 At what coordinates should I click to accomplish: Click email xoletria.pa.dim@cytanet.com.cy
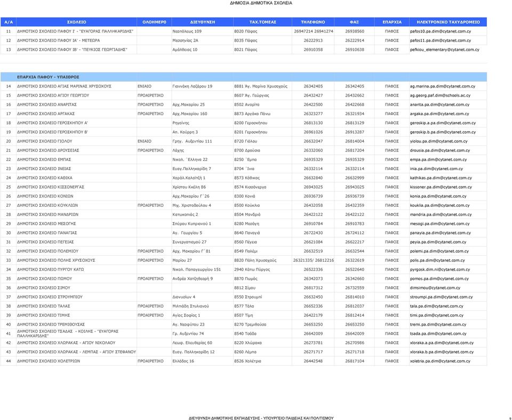click(x=440, y=361)
